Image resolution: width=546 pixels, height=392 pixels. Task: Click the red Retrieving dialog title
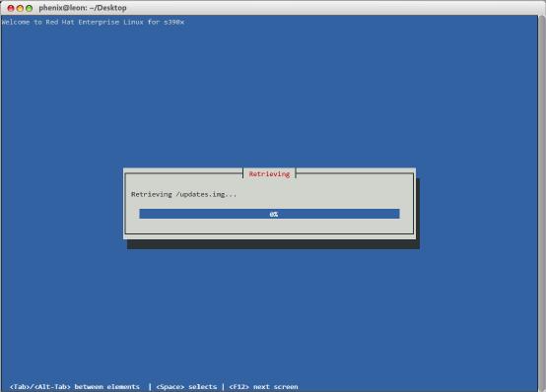pyautogui.click(x=269, y=173)
